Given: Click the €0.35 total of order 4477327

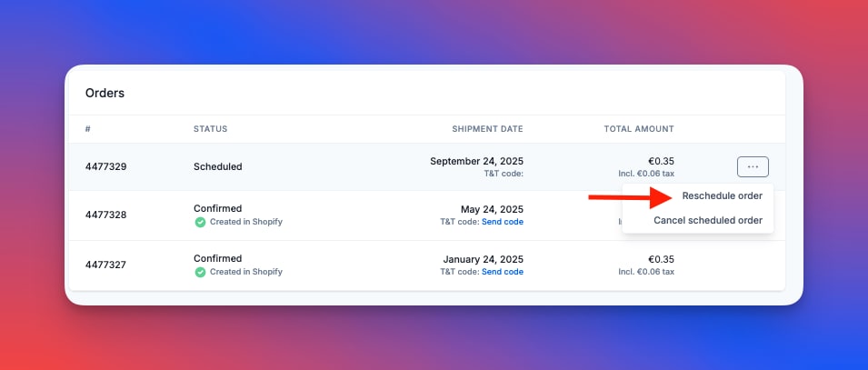Looking at the screenshot, I should [661, 259].
